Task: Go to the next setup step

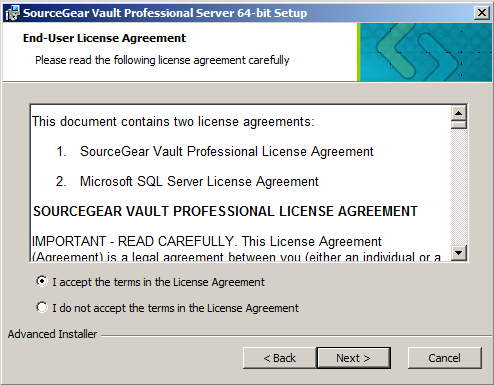Action: [353, 358]
